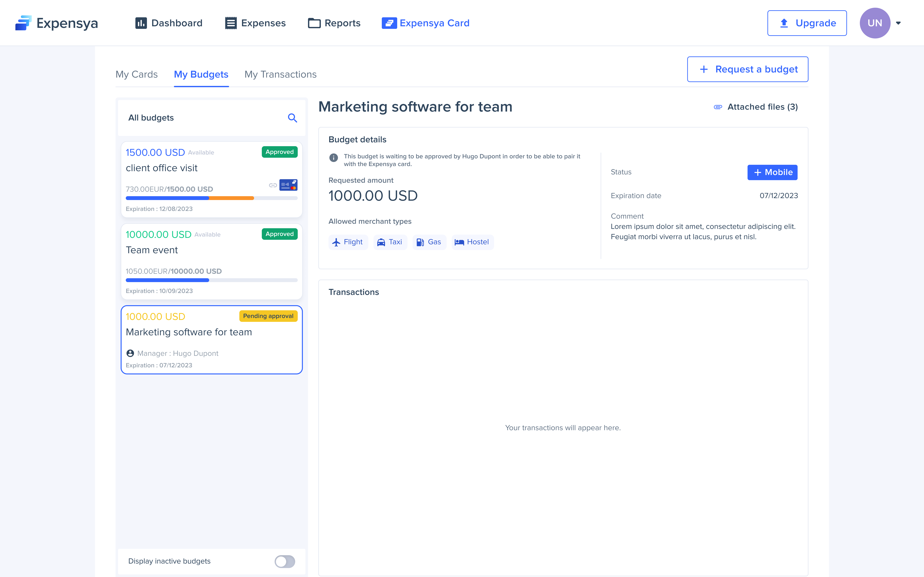Expand the manager details for Hugo Dupont
The image size is (924, 577).
click(x=131, y=353)
